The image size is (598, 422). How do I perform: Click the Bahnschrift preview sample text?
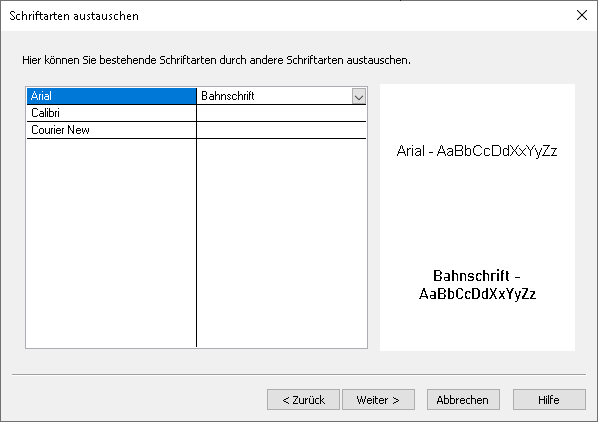(x=477, y=285)
